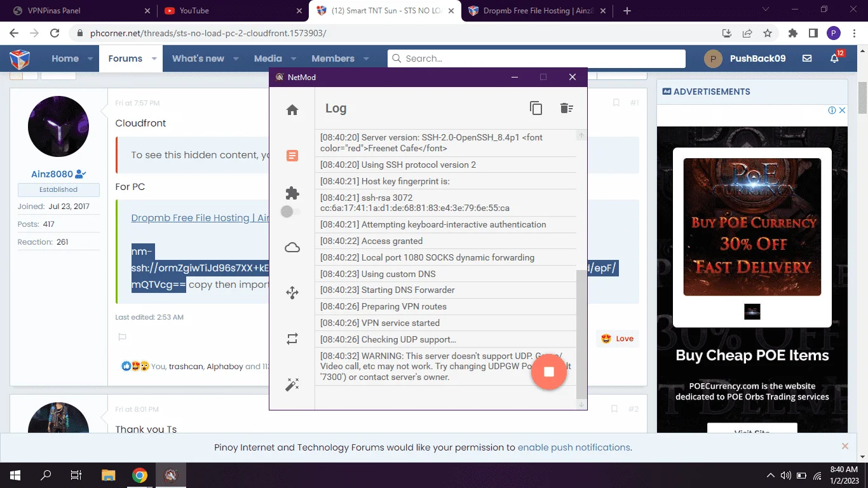The image size is (868, 488).
Task: Expand the Forums menu dropdown arrow
Action: click(154, 58)
